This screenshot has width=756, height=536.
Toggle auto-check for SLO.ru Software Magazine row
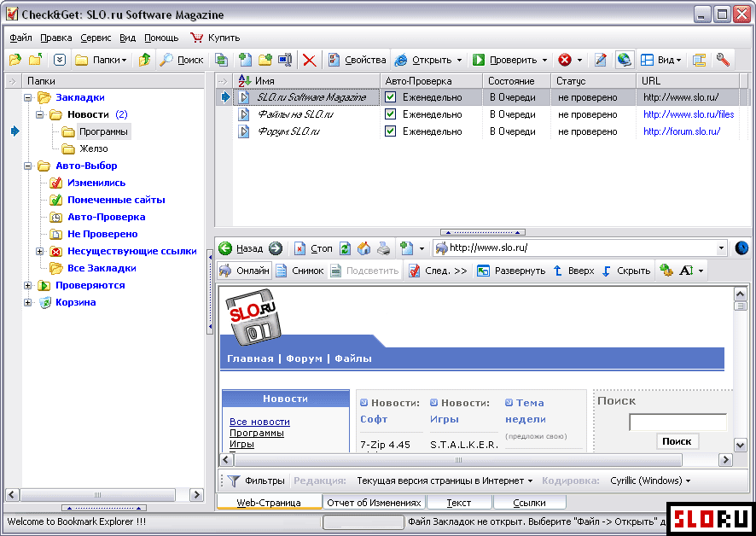(390, 97)
